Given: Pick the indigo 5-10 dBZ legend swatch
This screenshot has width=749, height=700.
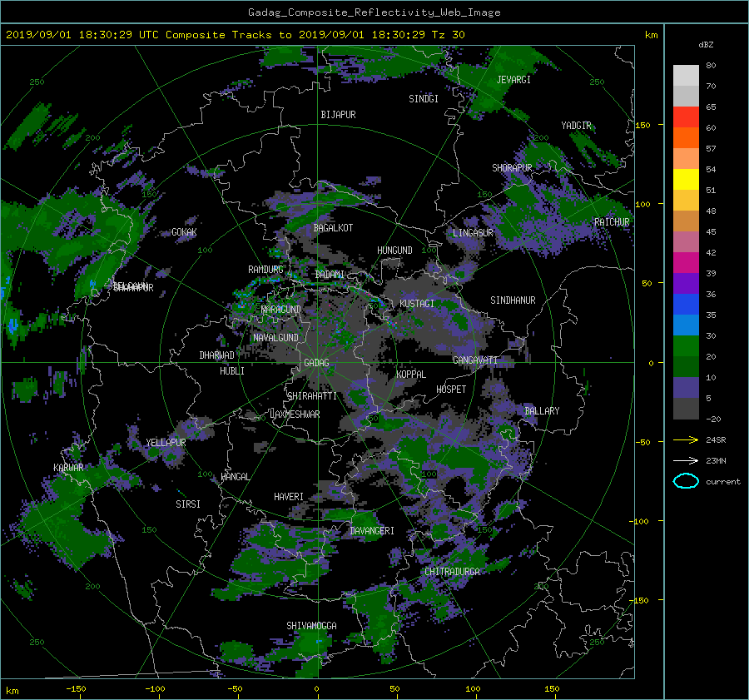Looking at the screenshot, I should point(686,388).
